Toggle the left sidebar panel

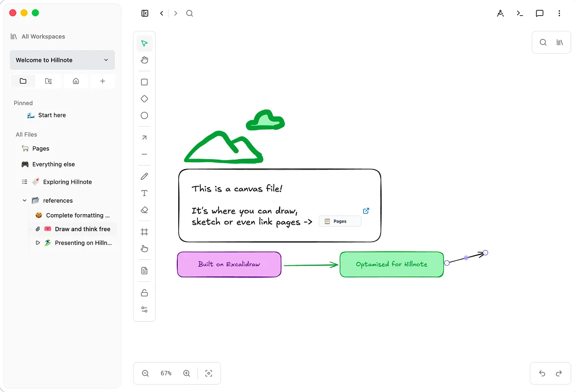click(145, 13)
